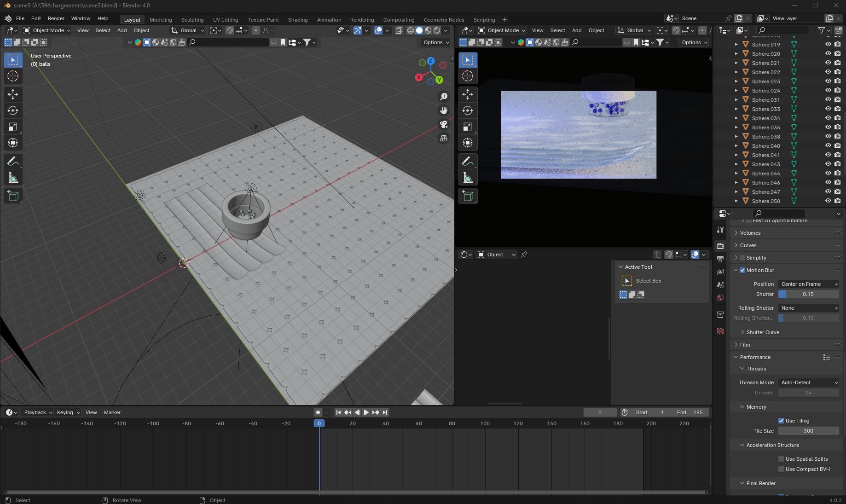Open the Threads Mode Auto-Detect dropdown
846x504 pixels.
pyautogui.click(x=809, y=382)
